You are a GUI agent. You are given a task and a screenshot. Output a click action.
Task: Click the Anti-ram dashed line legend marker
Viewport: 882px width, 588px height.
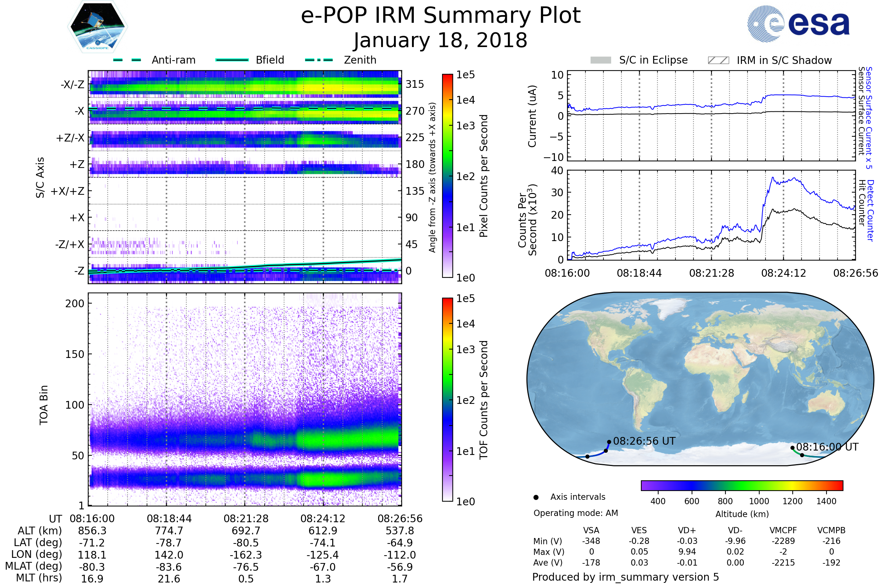(127, 60)
